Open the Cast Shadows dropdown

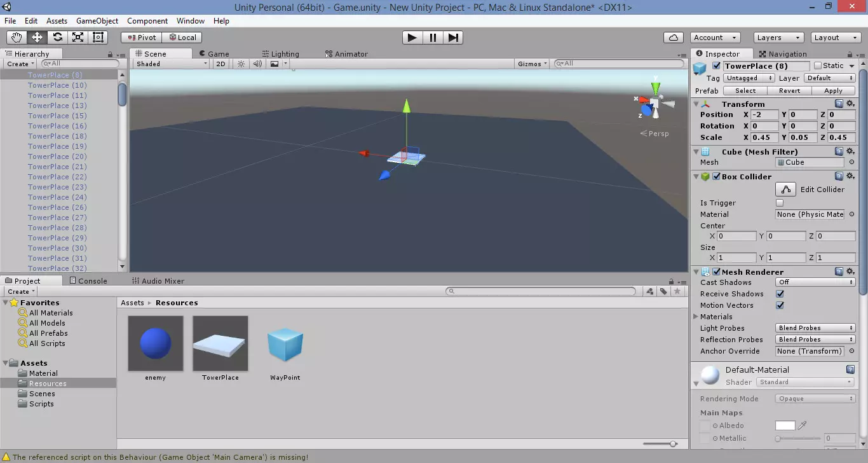[815, 282]
